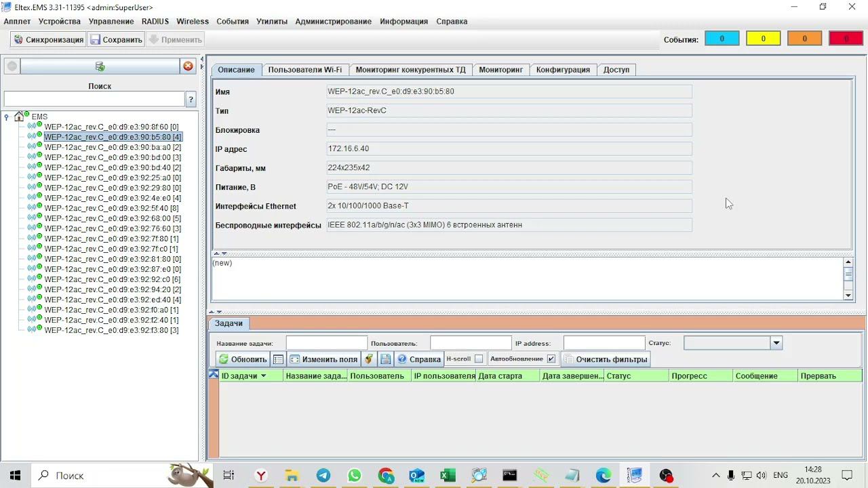Collapse the left device panel with the splitter arrow
This screenshot has width=868, height=488.
201,59
